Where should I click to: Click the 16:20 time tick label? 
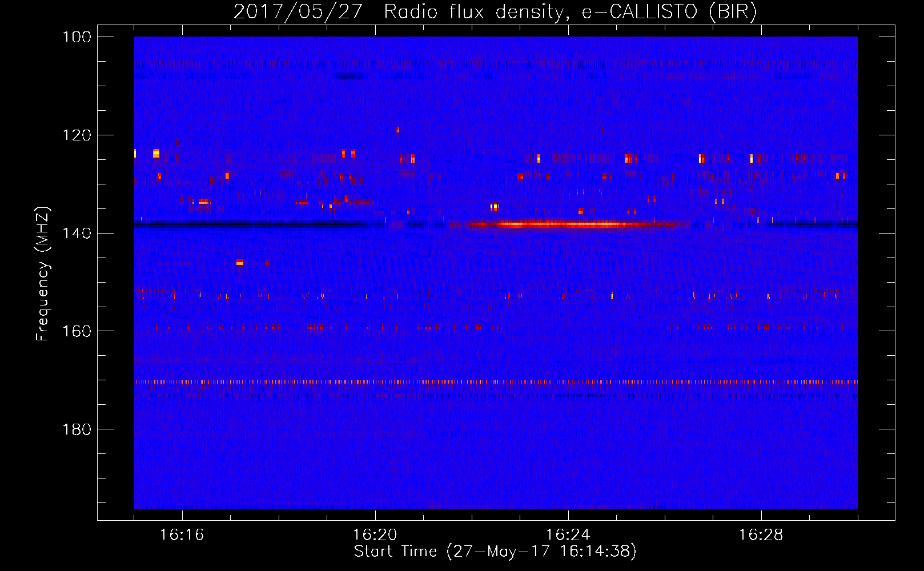(x=375, y=535)
